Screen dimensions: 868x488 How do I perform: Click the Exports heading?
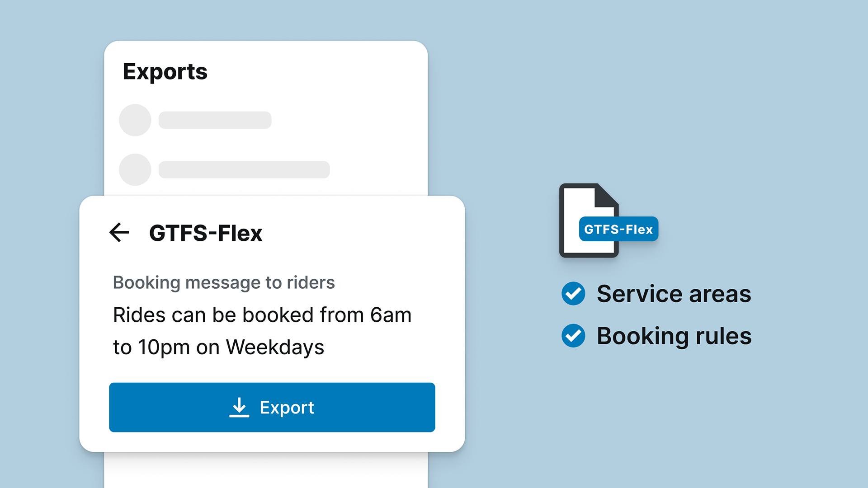click(165, 71)
